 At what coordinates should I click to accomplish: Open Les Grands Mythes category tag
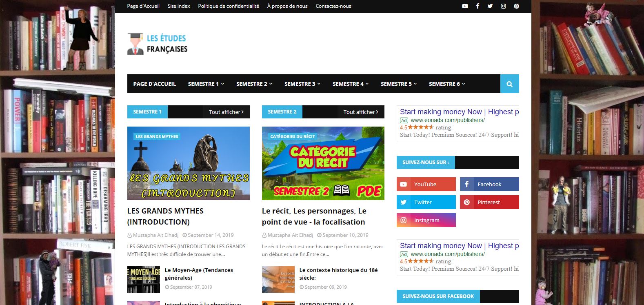point(157,136)
